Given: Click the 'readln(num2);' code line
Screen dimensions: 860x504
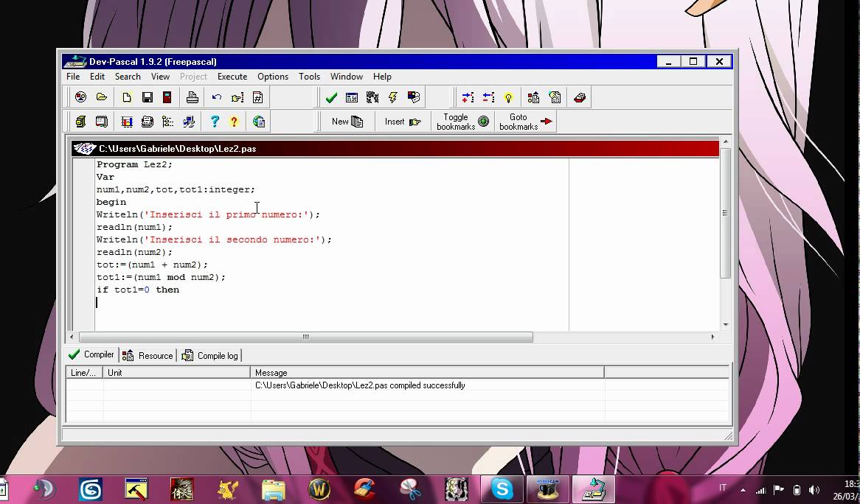Looking at the screenshot, I should 134,252.
